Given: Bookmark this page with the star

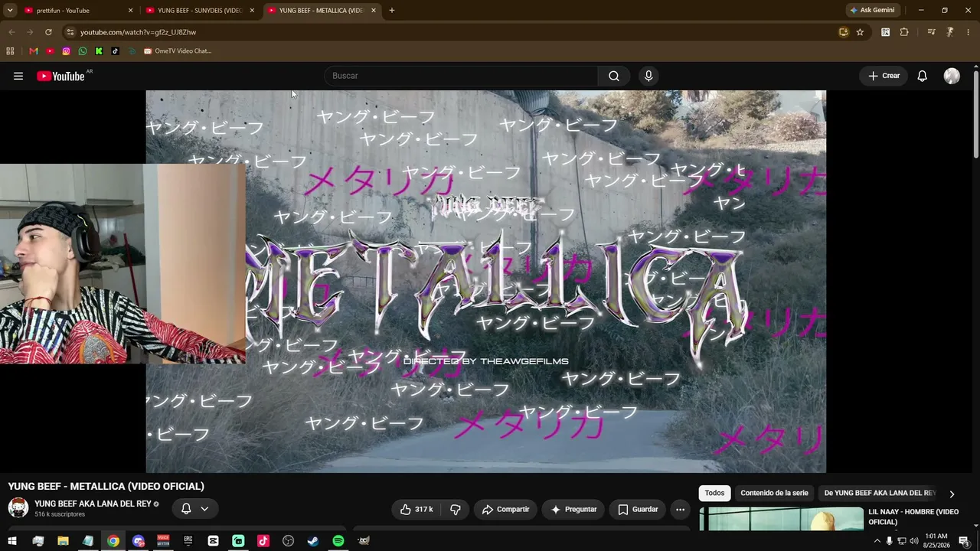Looking at the screenshot, I should (x=860, y=32).
